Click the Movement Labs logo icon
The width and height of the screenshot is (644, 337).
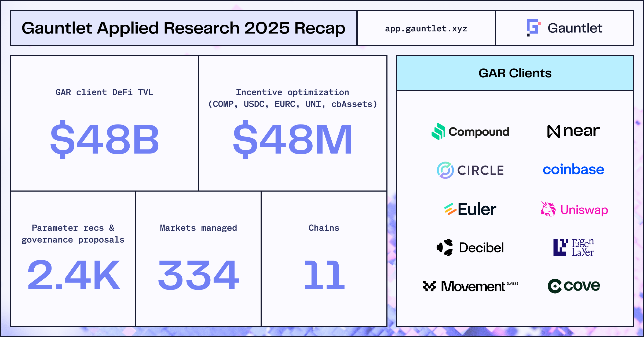[x=429, y=286]
